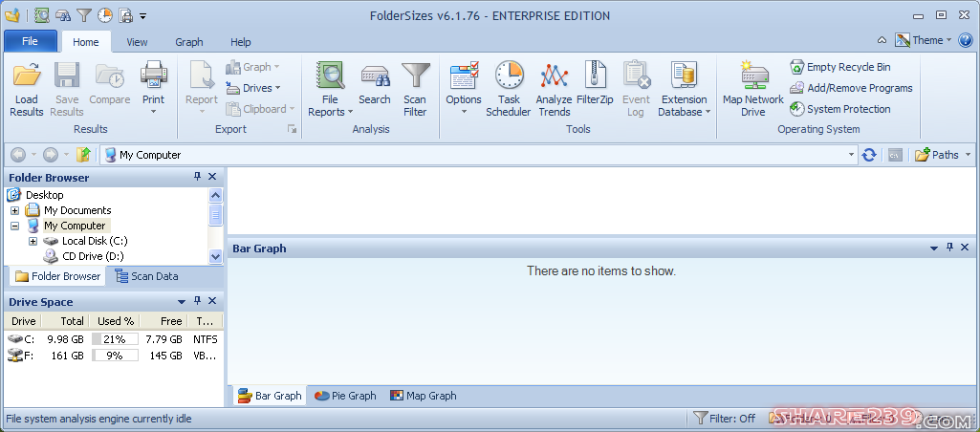Screen dimensions: 980x432
Task: Close the Drive Space panel
Action: coord(212,301)
